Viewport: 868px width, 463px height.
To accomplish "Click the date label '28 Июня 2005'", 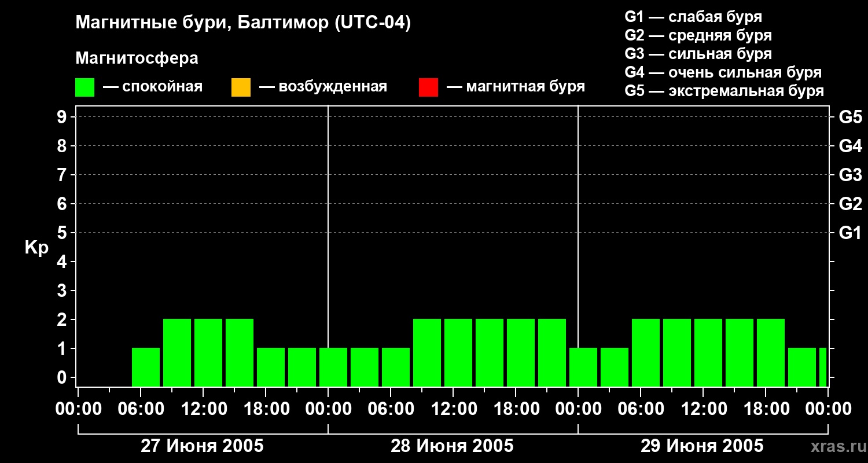I will (x=452, y=446).
